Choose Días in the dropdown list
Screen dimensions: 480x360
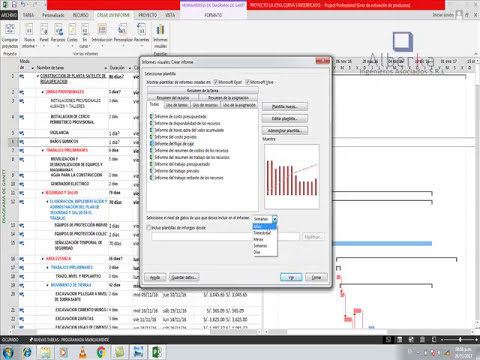point(265,252)
